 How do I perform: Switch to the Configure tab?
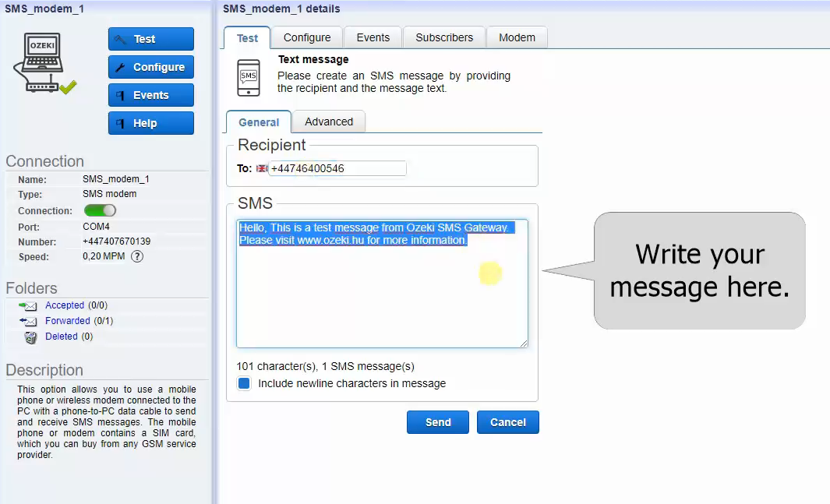307,37
